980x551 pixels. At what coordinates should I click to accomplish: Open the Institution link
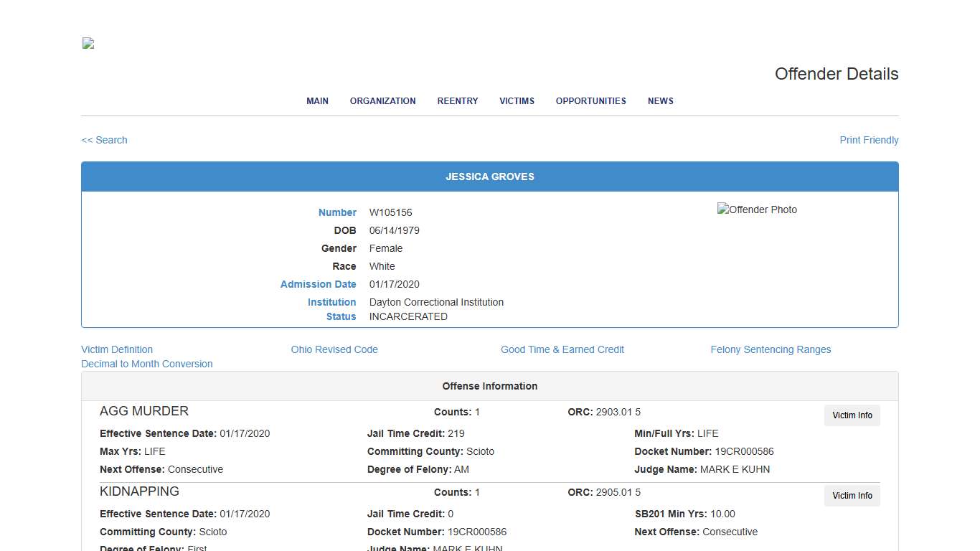pos(331,302)
